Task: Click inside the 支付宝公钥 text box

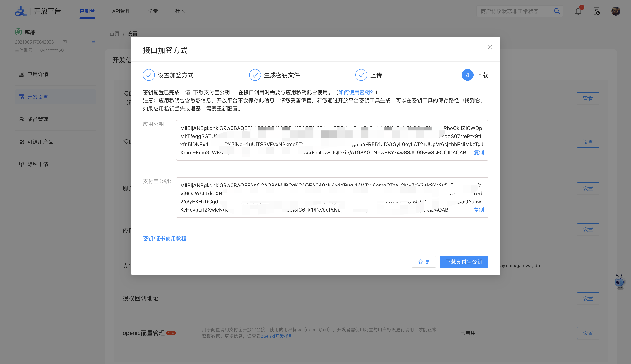Action: pos(332,198)
